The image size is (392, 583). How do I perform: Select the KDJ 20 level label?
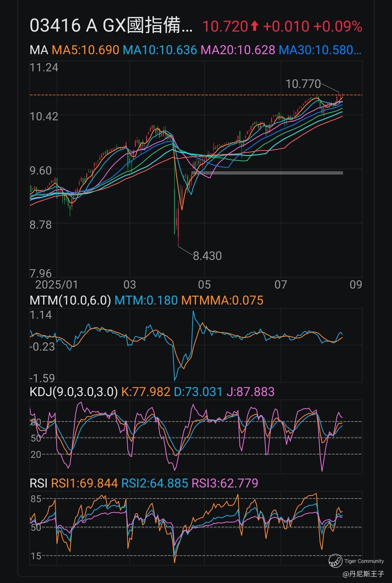point(36,455)
